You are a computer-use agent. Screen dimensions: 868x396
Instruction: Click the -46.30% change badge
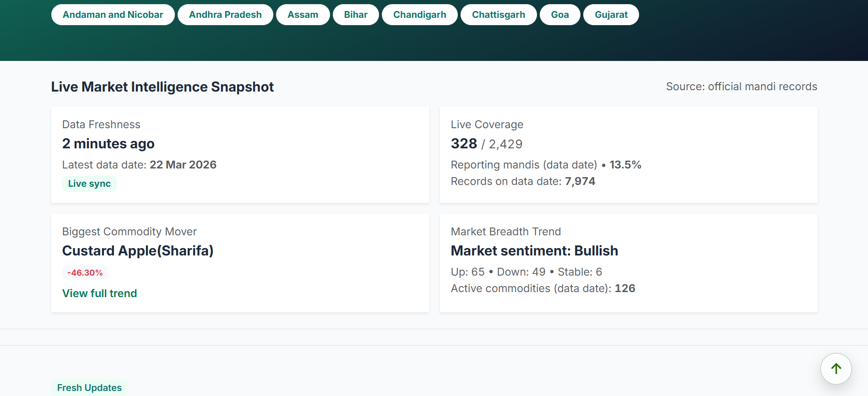(x=85, y=273)
